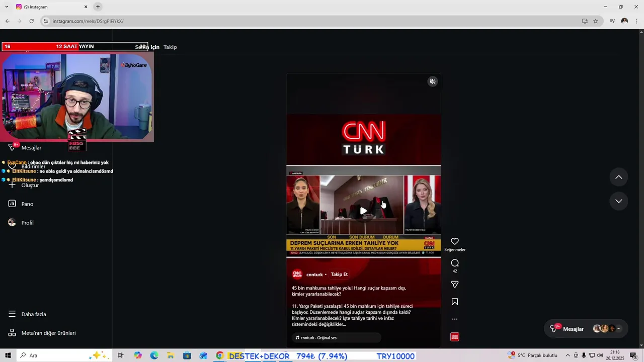Open cnnturk profile picture on reel
The width and height of the screenshot is (644, 362).
click(x=297, y=274)
